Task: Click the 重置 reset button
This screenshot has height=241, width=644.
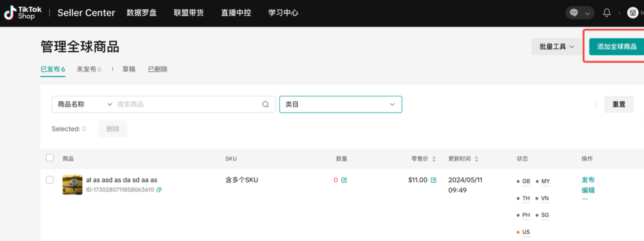Action: [x=619, y=104]
